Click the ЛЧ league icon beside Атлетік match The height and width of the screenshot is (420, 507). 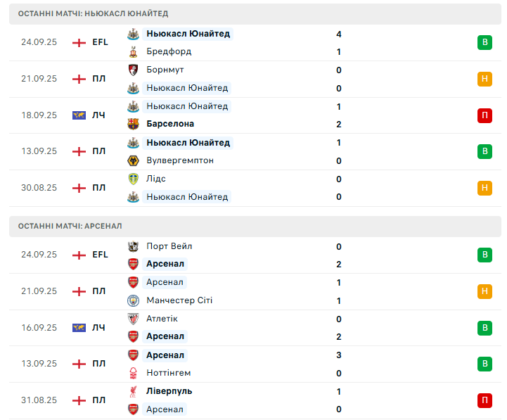coord(79,328)
